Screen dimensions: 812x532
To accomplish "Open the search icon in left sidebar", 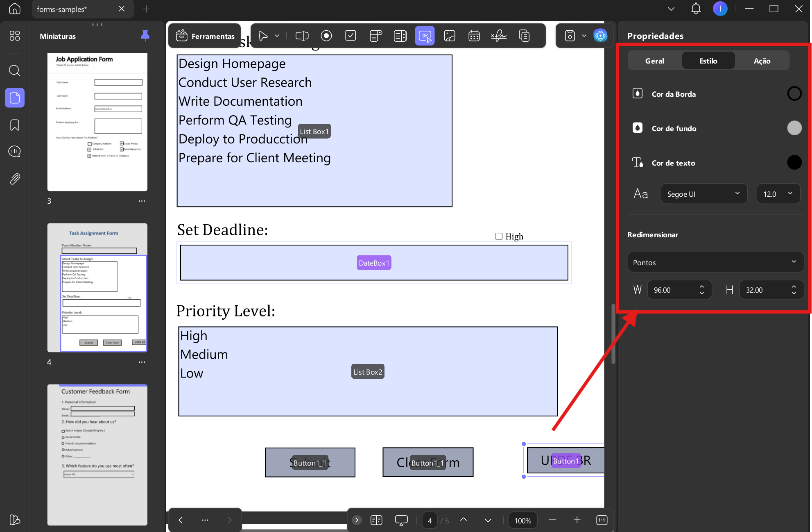I will pyautogui.click(x=15, y=70).
